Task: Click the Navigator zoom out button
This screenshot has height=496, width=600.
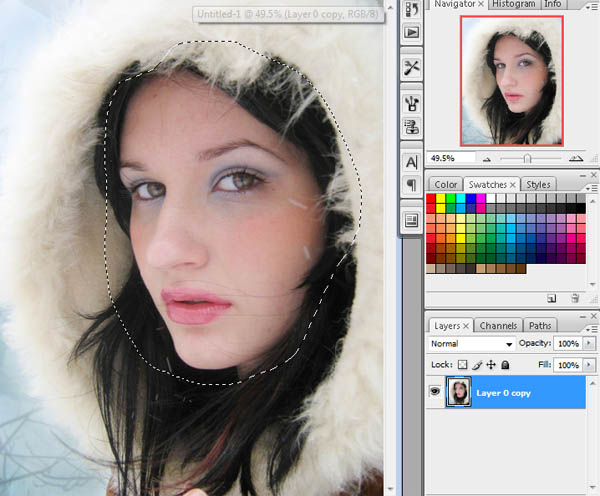Action: pyautogui.click(x=487, y=159)
